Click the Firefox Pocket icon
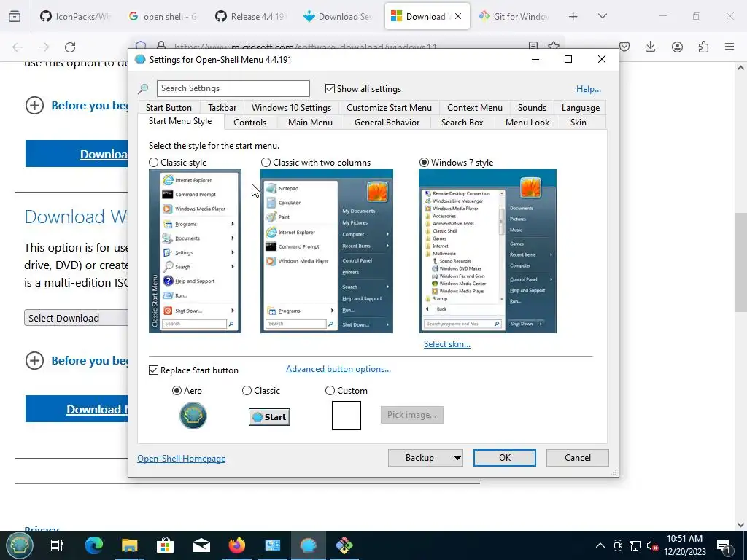This screenshot has height=560, width=747. 624,47
